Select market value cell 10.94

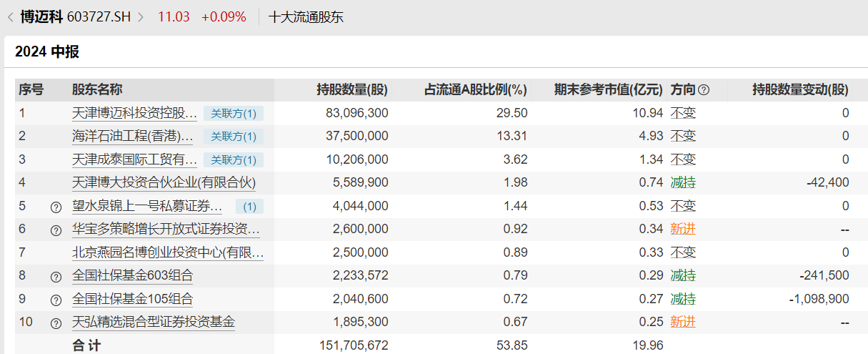(x=648, y=113)
